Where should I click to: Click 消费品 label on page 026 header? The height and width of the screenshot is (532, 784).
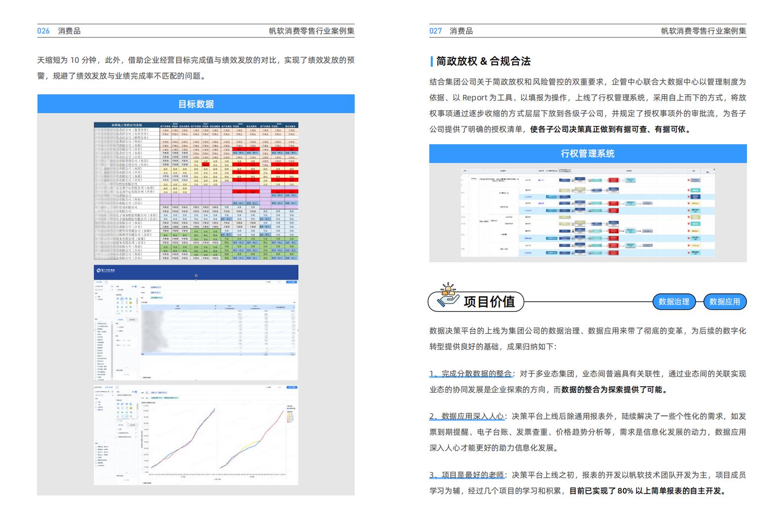(x=69, y=31)
